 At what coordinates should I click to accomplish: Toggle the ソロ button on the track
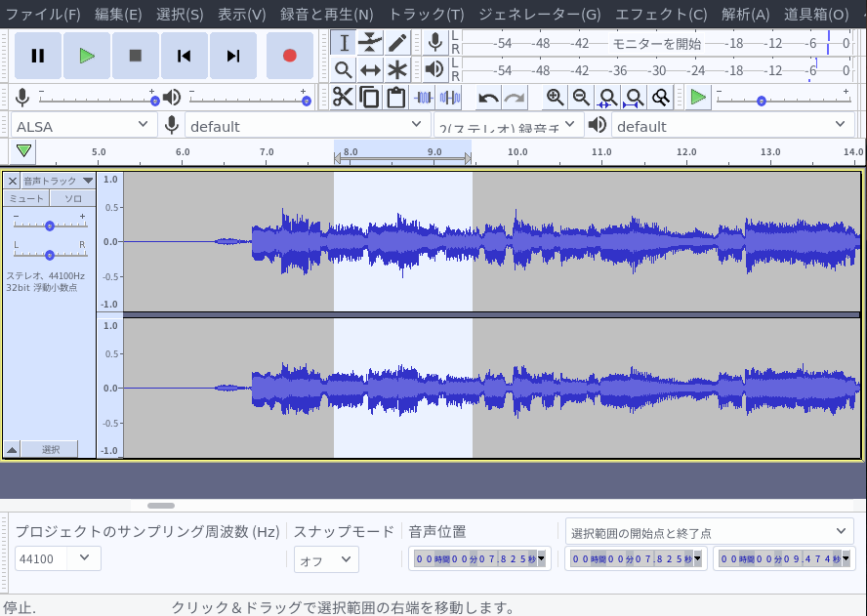(73, 198)
